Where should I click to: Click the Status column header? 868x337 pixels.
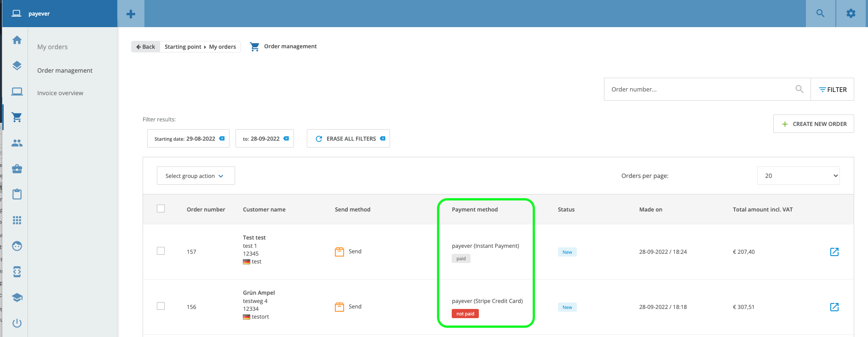(x=566, y=210)
